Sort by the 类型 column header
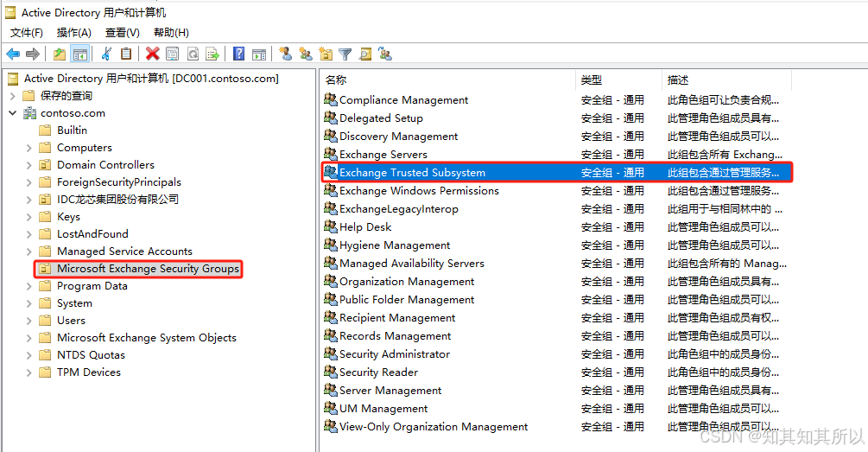Image resolution: width=868 pixels, height=452 pixels. tap(619, 80)
